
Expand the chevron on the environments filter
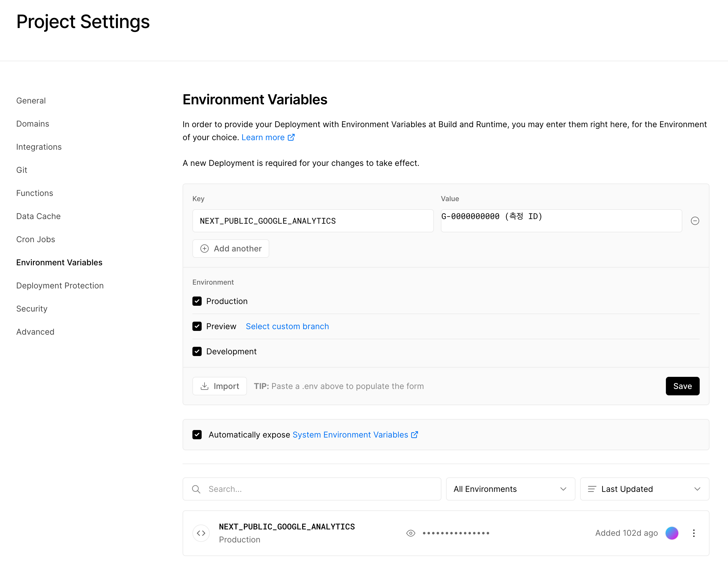(563, 489)
